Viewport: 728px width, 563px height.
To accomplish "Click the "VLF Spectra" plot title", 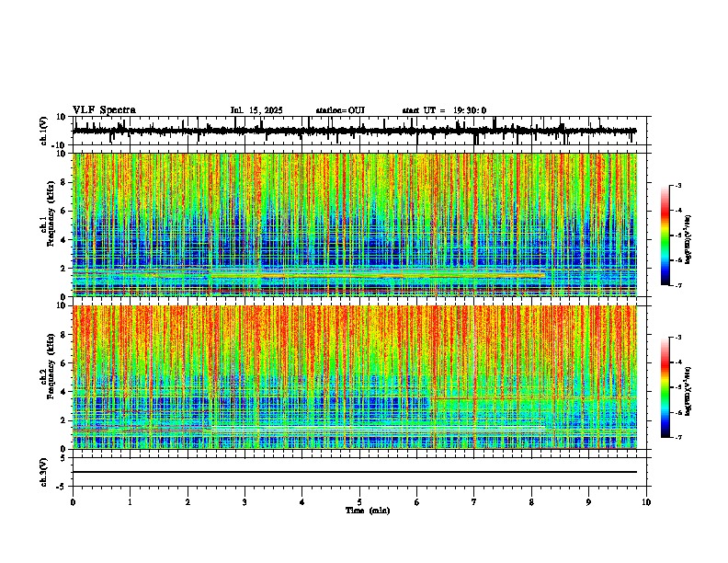I will tap(104, 110).
